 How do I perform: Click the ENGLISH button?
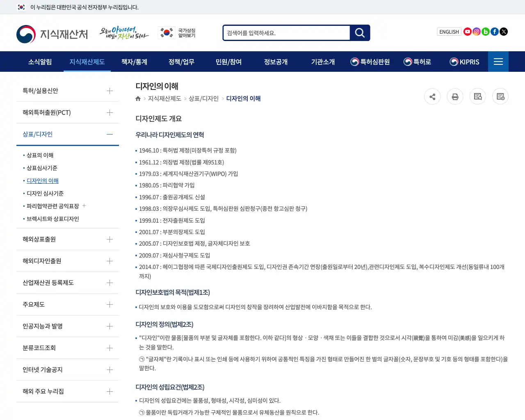[x=449, y=32]
